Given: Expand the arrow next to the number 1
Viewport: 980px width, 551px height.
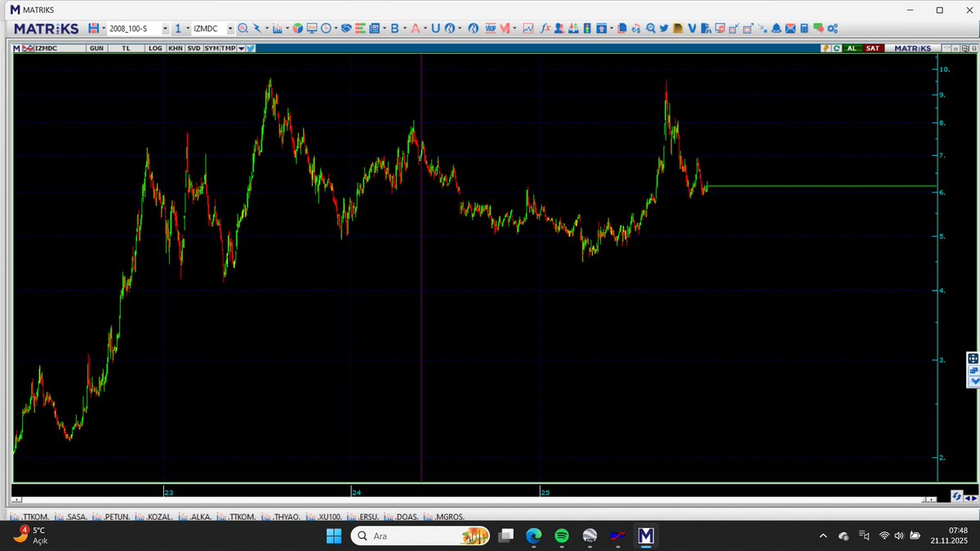Looking at the screenshot, I should [x=188, y=29].
